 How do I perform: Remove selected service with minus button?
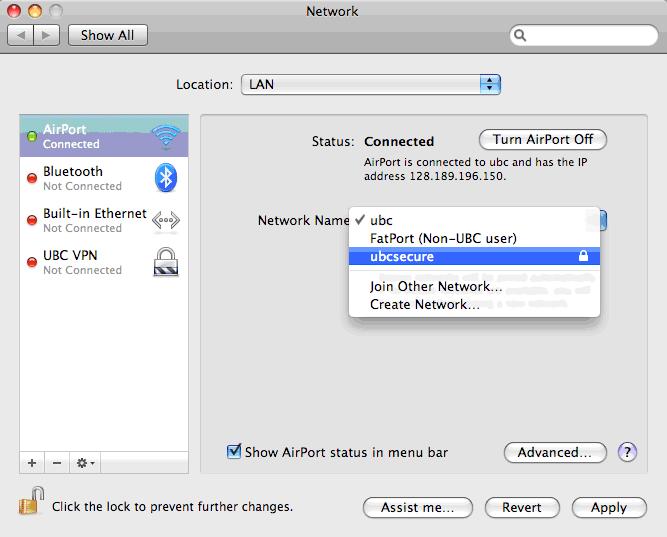tap(57, 463)
